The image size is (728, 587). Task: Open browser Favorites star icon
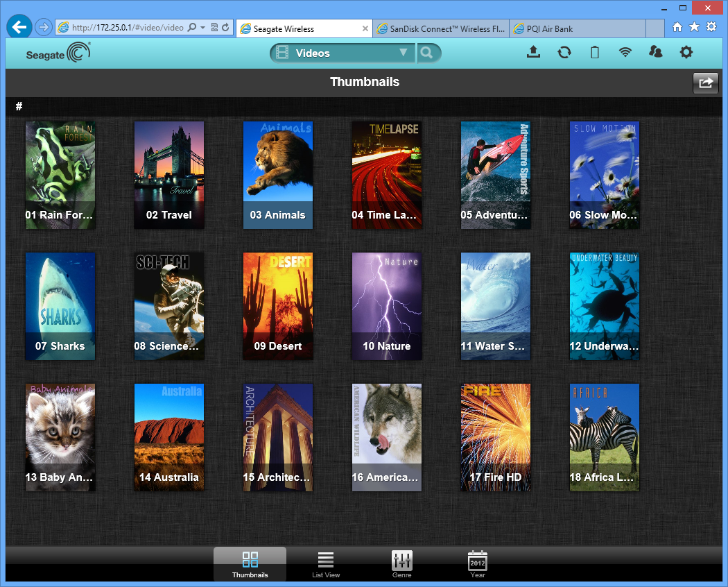694,27
